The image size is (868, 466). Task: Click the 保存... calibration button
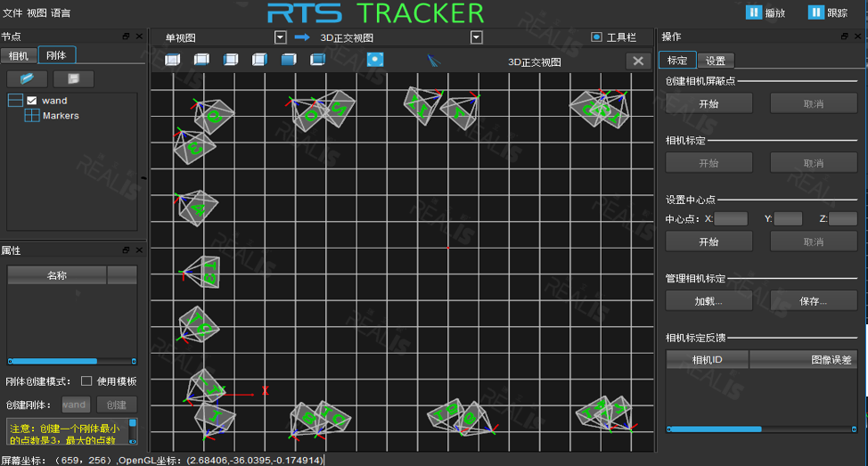click(814, 300)
